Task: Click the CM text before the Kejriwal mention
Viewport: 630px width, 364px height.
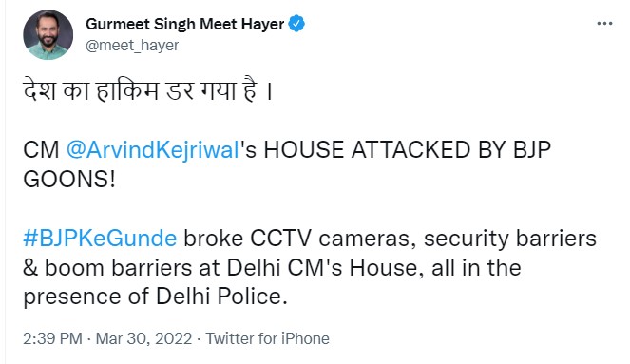Action: click(x=41, y=150)
